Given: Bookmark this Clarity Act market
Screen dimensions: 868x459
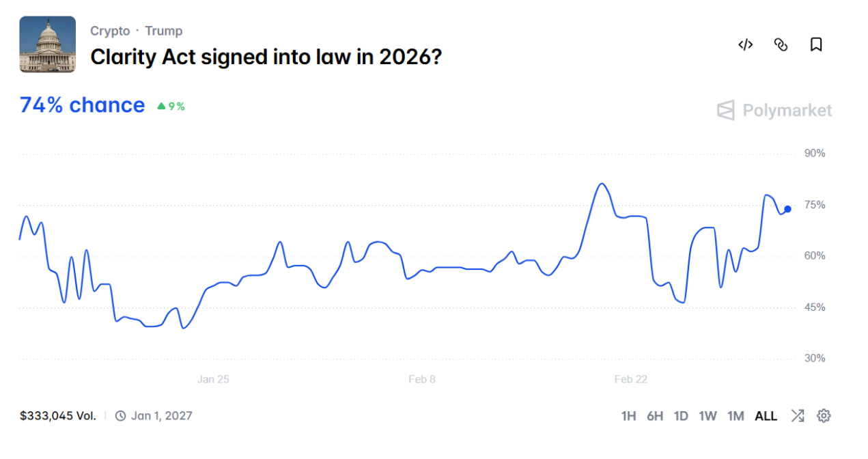Looking at the screenshot, I should tap(816, 45).
